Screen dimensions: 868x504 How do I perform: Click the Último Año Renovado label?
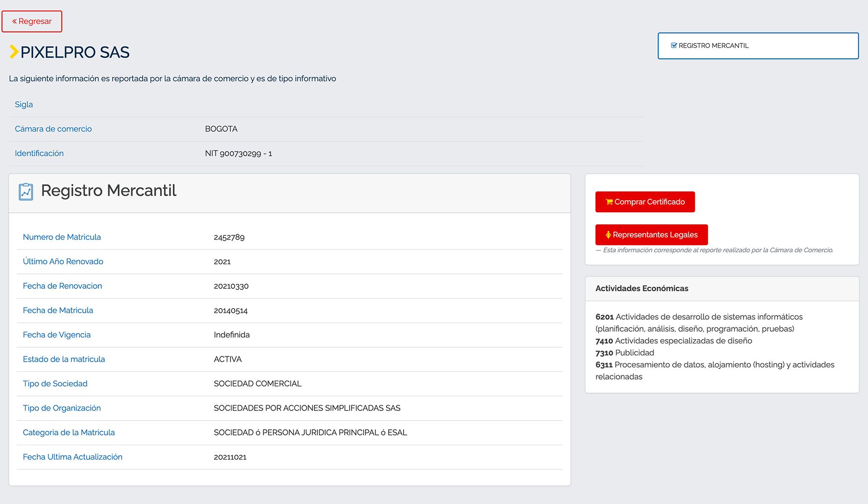point(63,261)
